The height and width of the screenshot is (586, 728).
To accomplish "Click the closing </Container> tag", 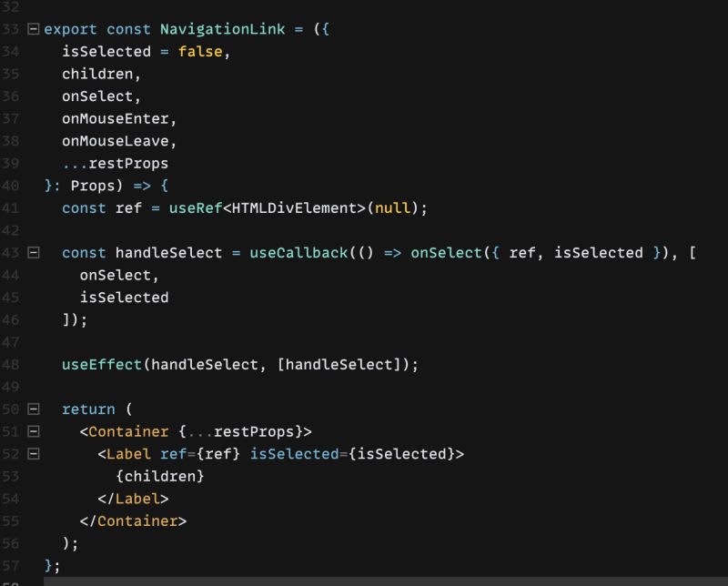I will pos(133,521).
